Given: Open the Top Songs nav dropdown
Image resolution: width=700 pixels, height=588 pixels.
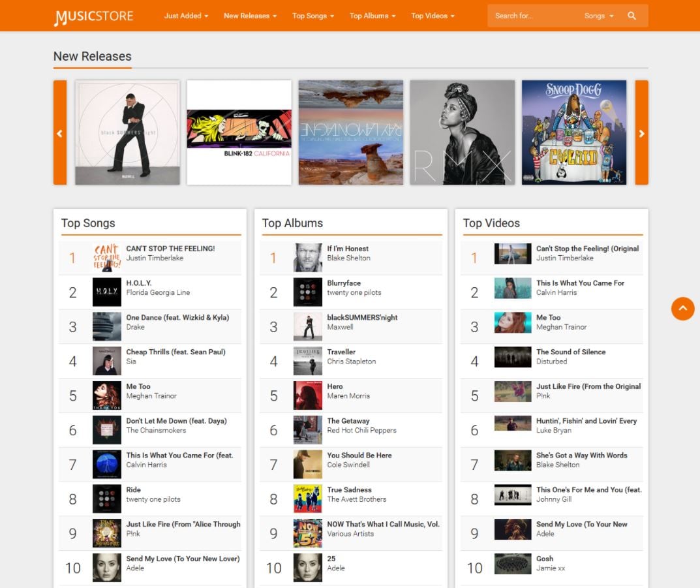Looking at the screenshot, I should tap(313, 16).
